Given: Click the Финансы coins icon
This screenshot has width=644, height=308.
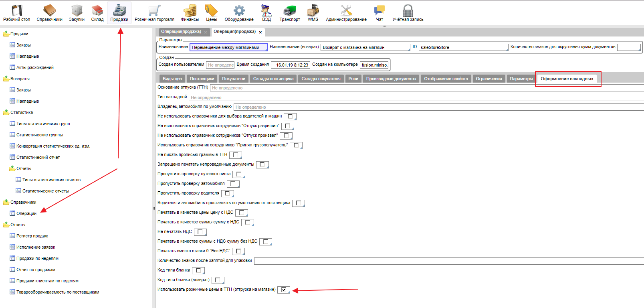Looking at the screenshot, I should (190, 13).
